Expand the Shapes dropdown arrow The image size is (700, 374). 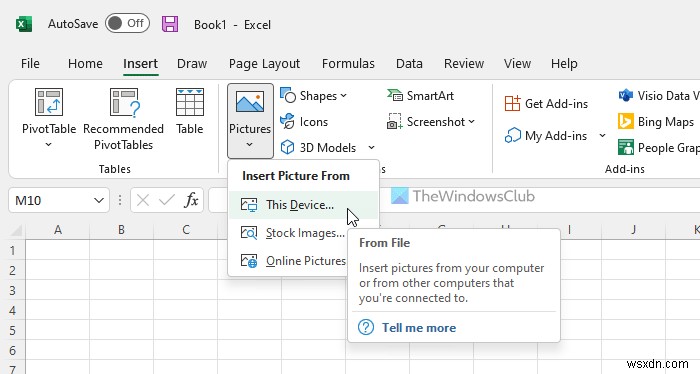click(343, 96)
